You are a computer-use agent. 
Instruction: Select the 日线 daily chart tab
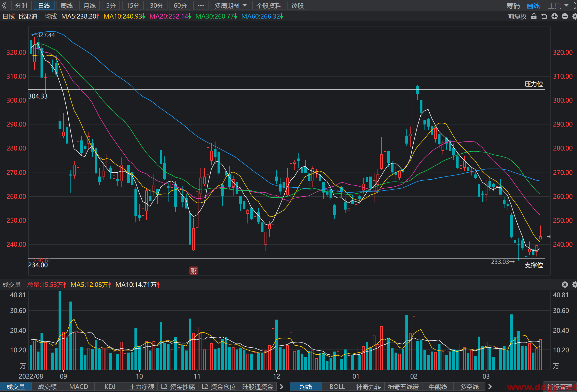[44, 5]
